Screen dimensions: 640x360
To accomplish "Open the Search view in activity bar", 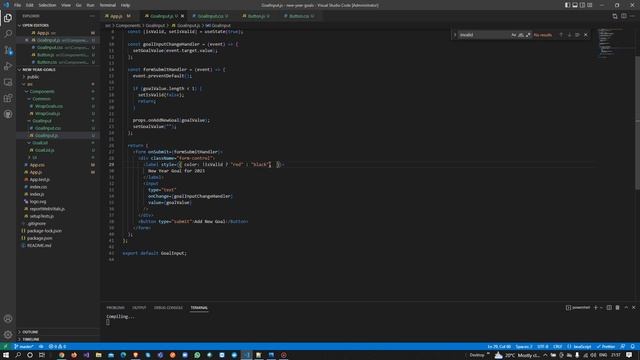I will coord(8,34).
